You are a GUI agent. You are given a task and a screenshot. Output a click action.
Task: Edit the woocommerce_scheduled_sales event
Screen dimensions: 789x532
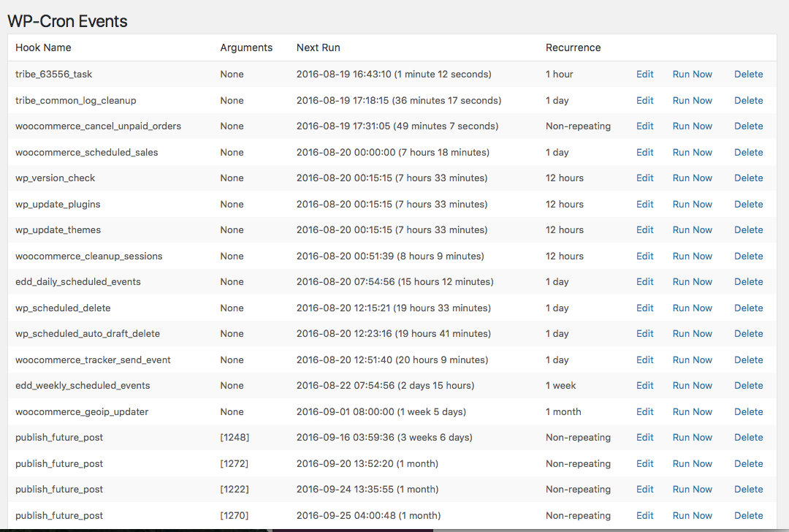click(644, 153)
